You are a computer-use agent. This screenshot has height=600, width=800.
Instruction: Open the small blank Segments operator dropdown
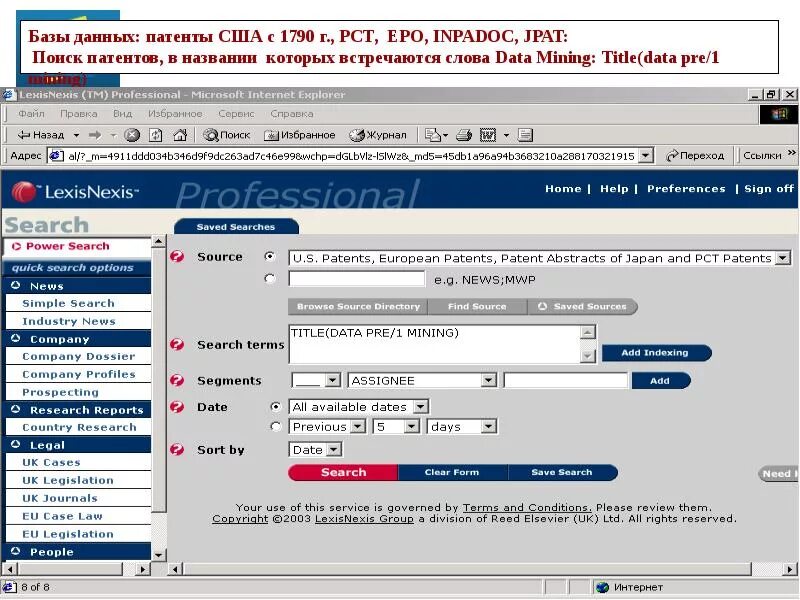[x=332, y=380]
